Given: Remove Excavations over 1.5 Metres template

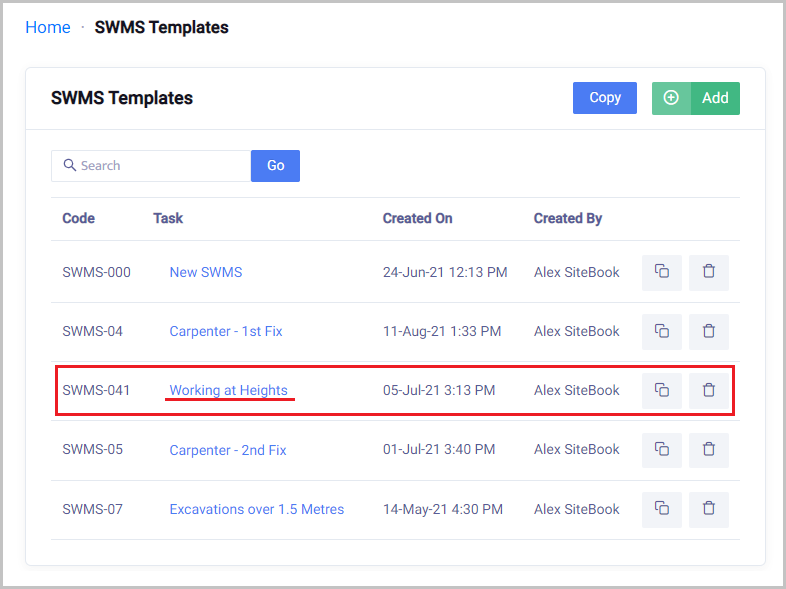Looking at the screenshot, I should (x=708, y=509).
